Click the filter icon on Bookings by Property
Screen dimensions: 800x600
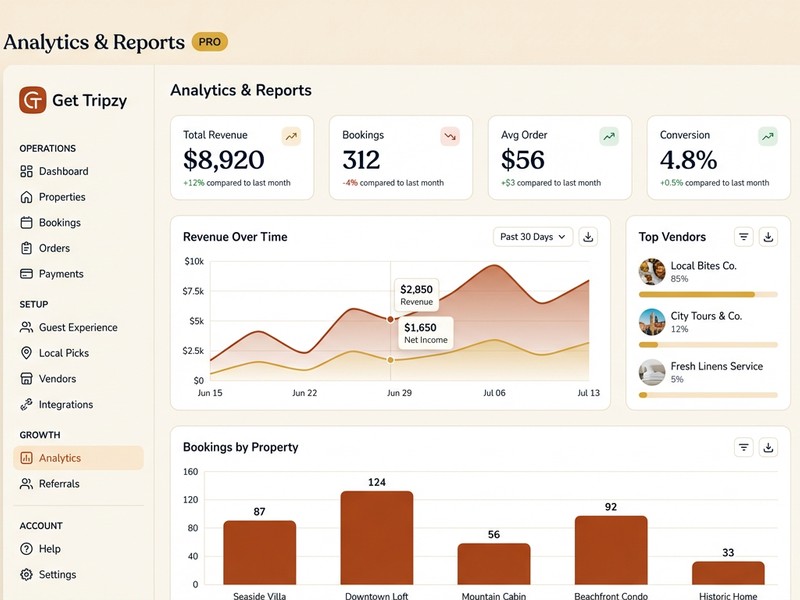tap(743, 447)
